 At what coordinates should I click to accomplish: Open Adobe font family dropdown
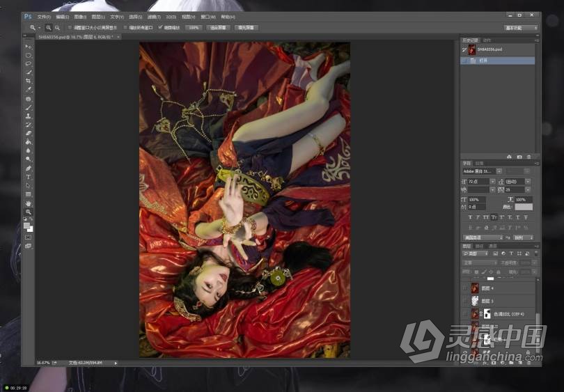(x=499, y=171)
